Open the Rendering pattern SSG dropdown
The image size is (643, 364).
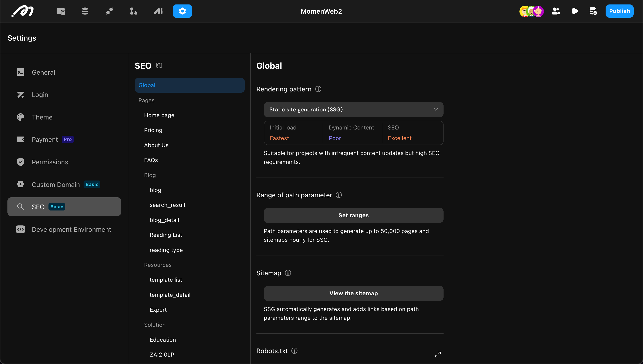[353, 109]
